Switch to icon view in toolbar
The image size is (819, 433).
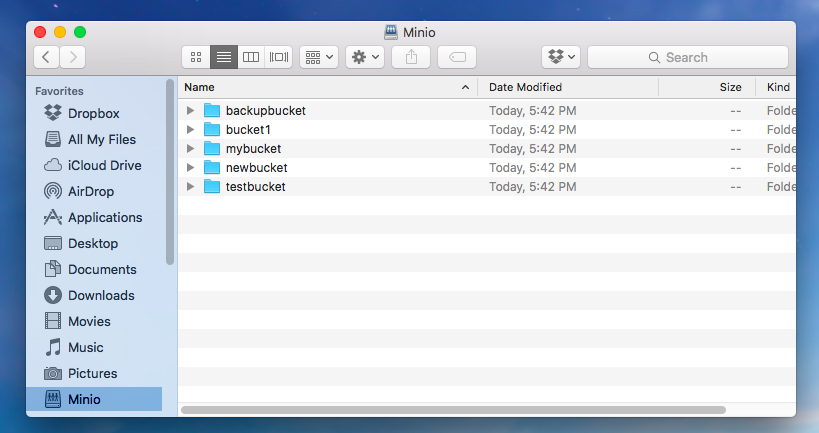196,57
